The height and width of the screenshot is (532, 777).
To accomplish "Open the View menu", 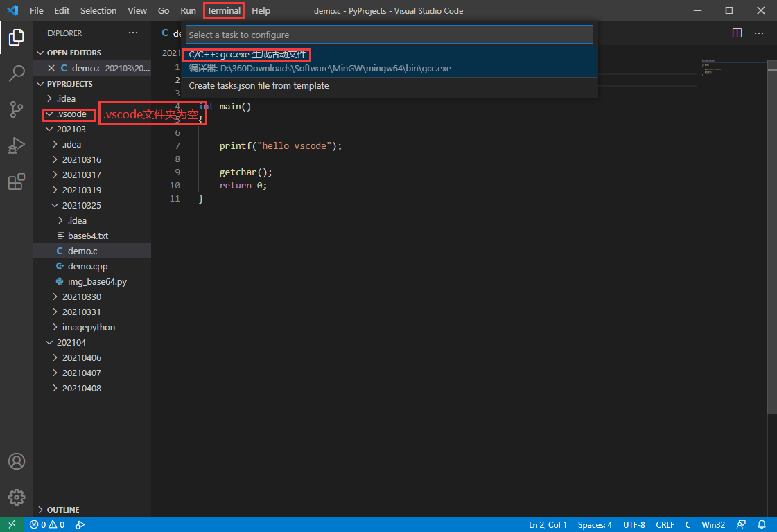I will pos(137,10).
